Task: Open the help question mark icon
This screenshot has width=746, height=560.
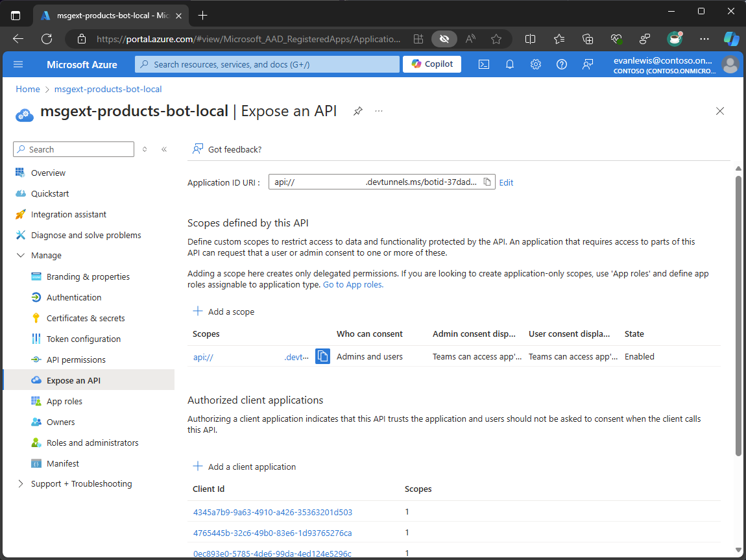Action: tap(561, 64)
